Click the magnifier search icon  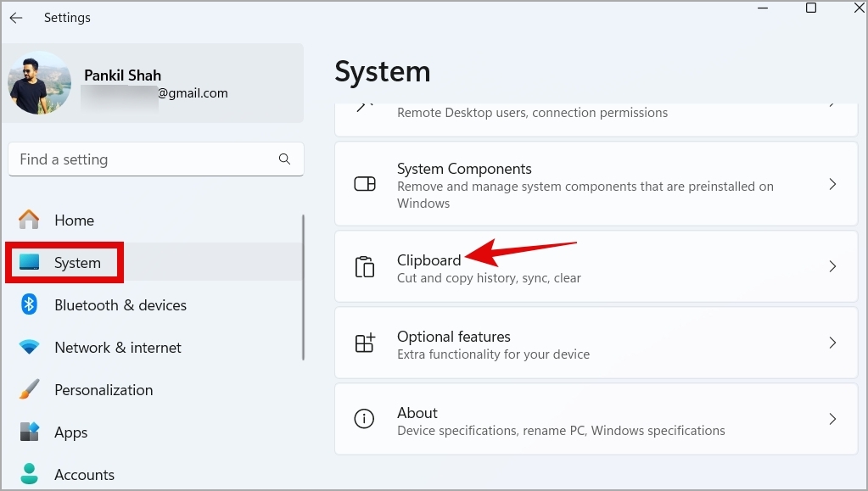click(284, 159)
